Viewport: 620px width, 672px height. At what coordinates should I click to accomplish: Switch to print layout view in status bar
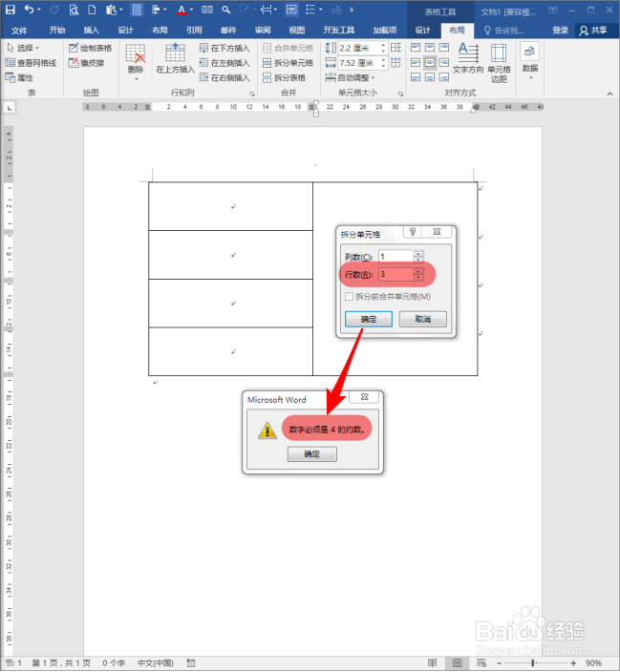click(x=457, y=663)
